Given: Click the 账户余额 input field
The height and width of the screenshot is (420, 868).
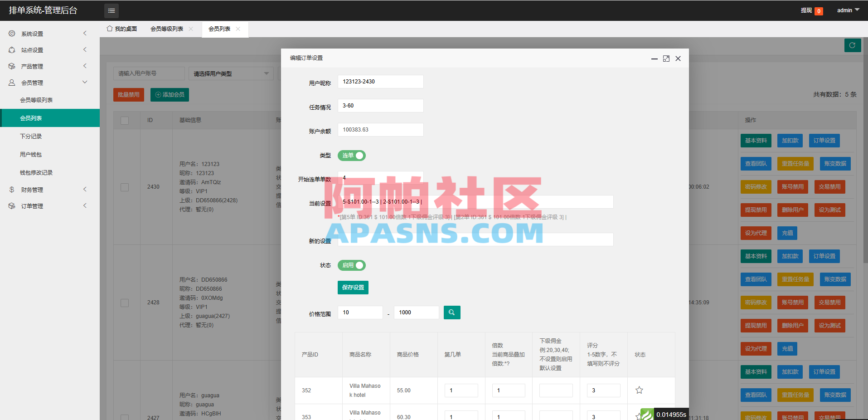Looking at the screenshot, I should pyautogui.click(x=380, y=130).
